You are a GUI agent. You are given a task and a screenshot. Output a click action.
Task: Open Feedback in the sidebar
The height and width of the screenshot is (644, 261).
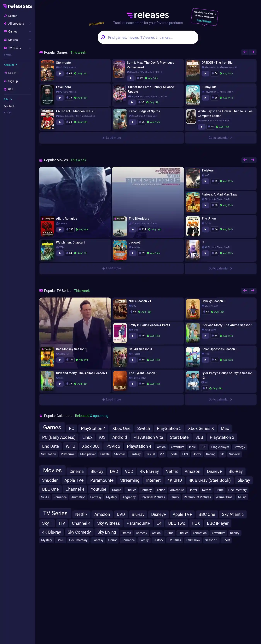(x=9, y=106)
